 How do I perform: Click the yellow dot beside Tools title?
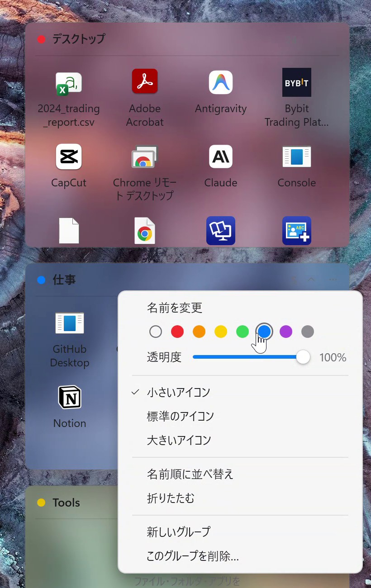click(x=41, y=503)
